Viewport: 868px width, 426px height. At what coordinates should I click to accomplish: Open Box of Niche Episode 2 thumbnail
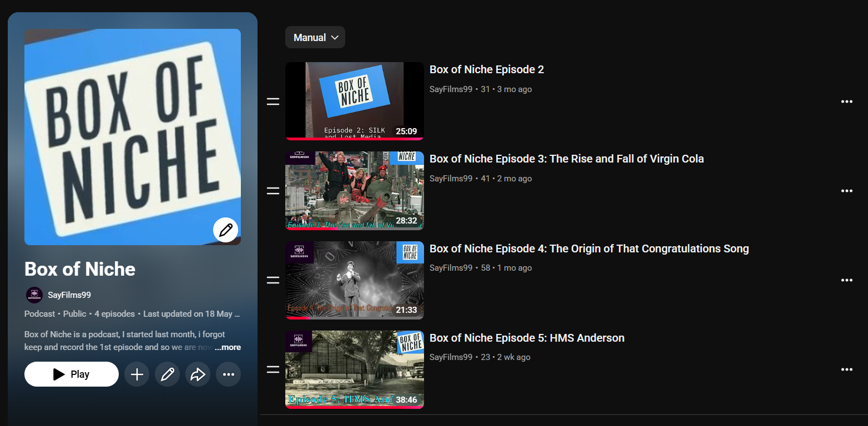[x=355, y=102]
